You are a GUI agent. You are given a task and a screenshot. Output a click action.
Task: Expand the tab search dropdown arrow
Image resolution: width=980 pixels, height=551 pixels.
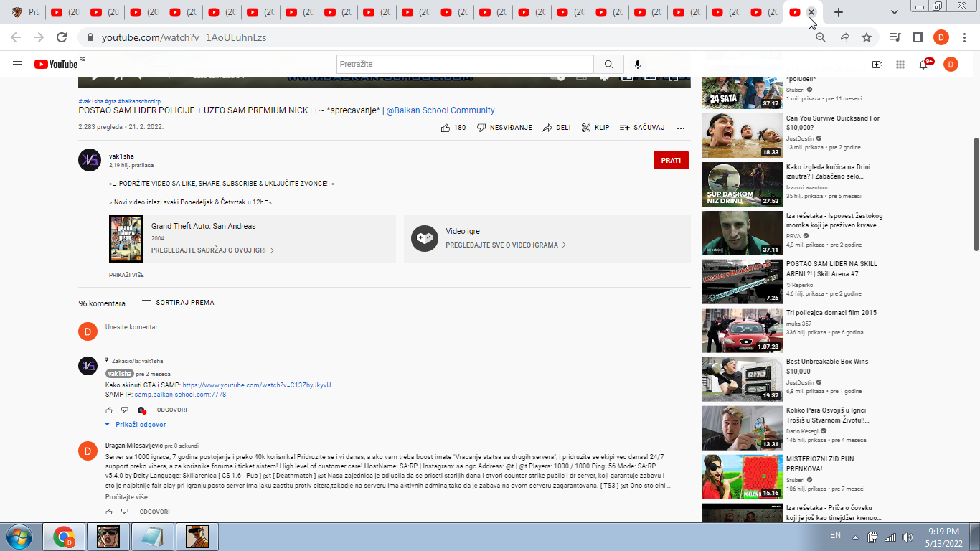[894, 12]
